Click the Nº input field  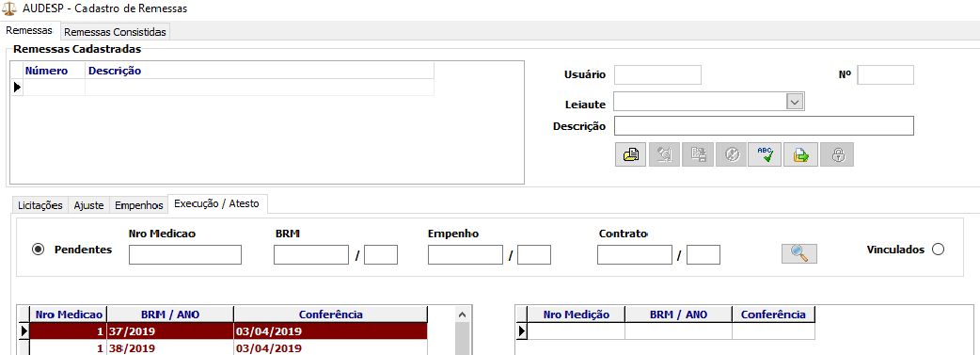click(x=885, y=74)
